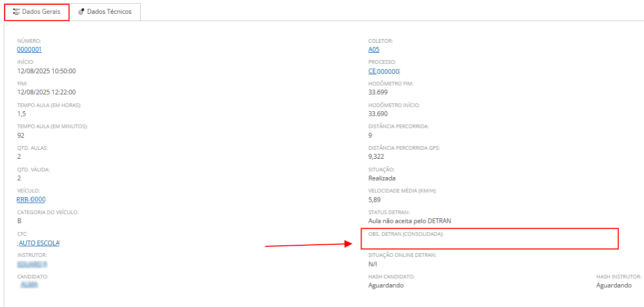Click the 'Realizada' situação value
Image resolution: width=644 pixels, height=307 pixels.
click(x=382, y=178)
